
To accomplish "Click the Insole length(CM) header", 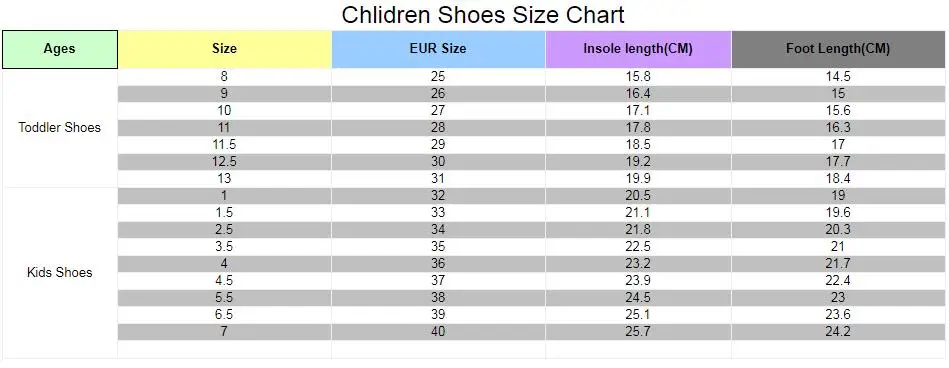I will (x=639, y=49).
